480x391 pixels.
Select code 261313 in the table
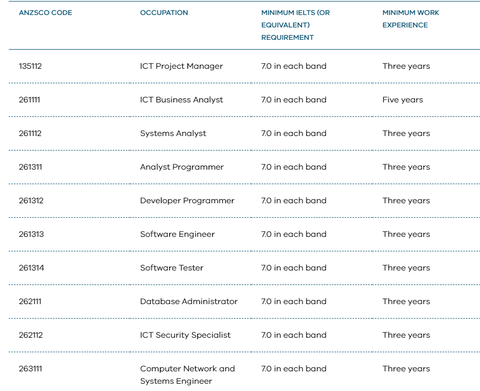31,234
